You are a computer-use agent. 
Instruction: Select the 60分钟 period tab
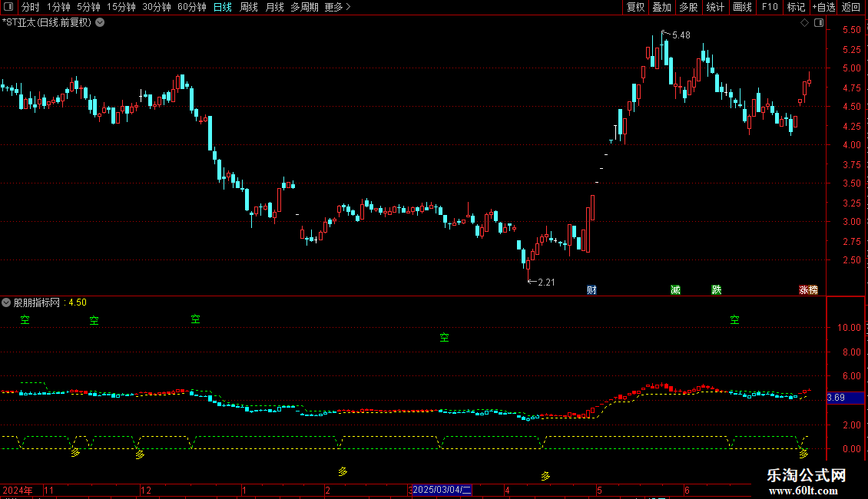pyautogui.click(x=192, y=7)
